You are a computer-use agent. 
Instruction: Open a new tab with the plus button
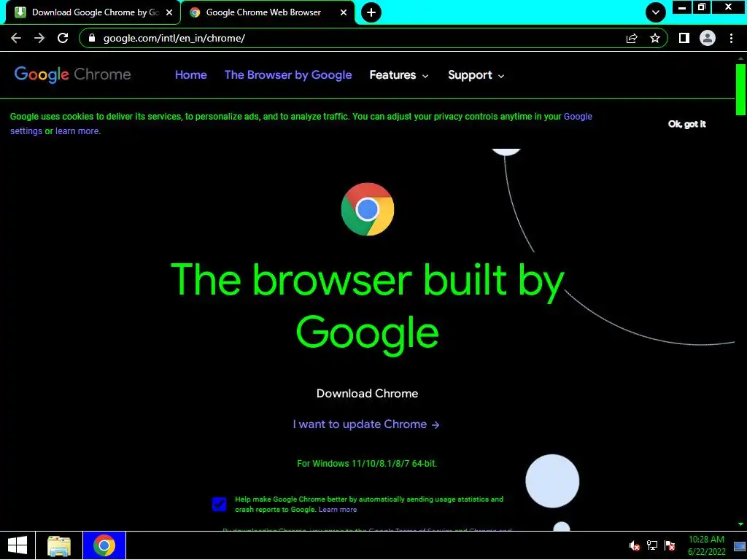371,12
